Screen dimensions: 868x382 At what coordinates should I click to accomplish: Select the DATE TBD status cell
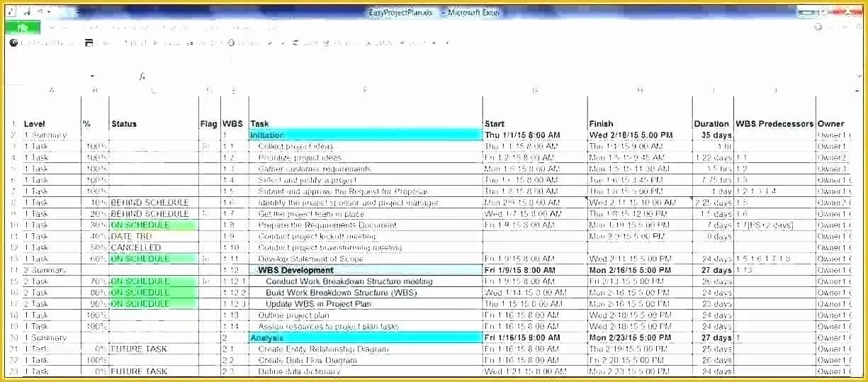154,237
